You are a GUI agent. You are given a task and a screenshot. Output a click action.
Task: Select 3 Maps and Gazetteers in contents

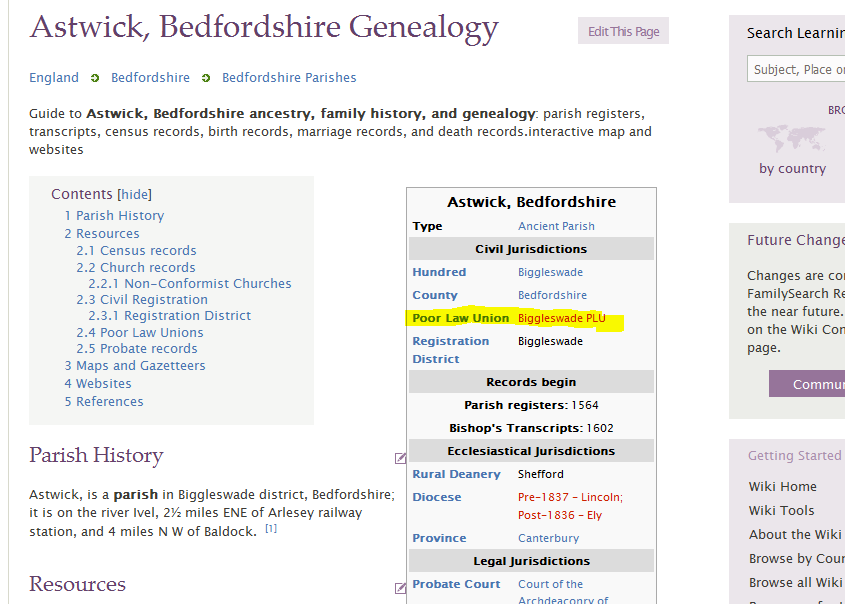(x=135, y=365)
